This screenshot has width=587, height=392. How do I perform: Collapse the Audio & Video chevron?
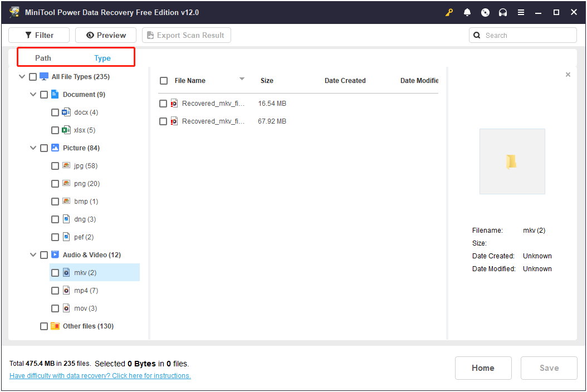(x=33, y=254)
